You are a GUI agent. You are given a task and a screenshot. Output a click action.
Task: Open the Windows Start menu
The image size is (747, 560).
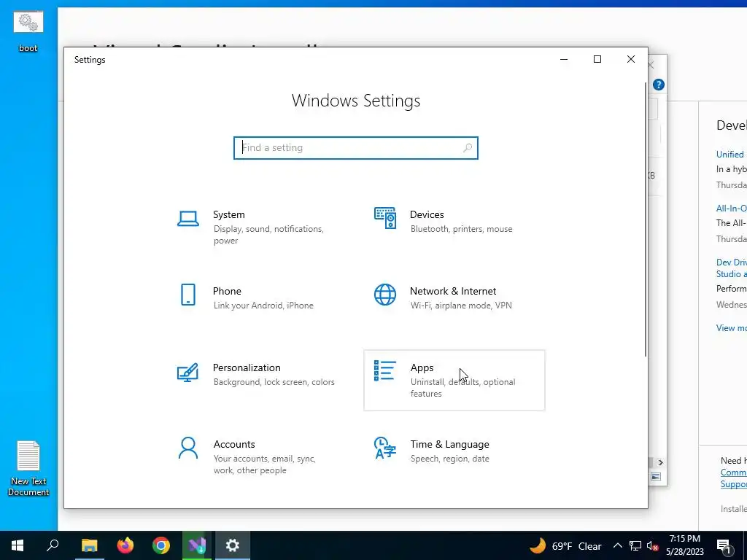click(18, 545)
